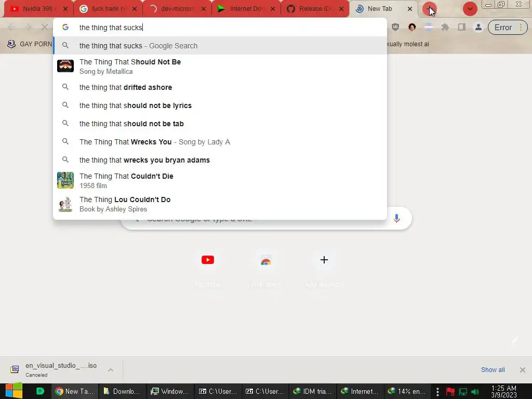The width and height of the screenshot is (532, 399).
Task: Open the GAY PORN bookmark
Action: tap(30, 44)
